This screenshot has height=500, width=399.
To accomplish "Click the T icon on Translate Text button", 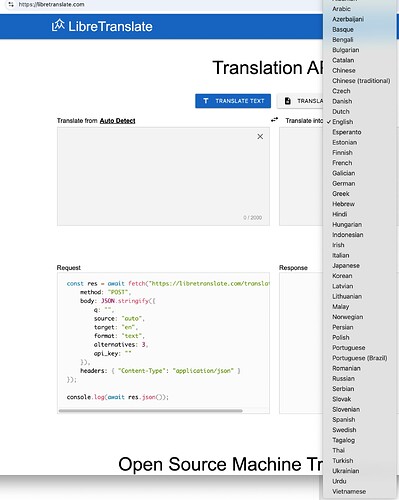I will (206, 101).
